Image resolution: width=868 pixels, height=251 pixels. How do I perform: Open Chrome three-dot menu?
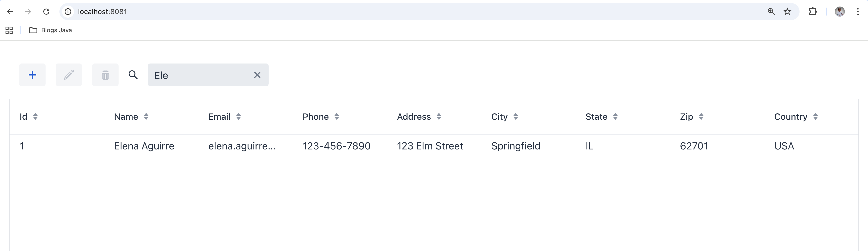coord(858,12)
